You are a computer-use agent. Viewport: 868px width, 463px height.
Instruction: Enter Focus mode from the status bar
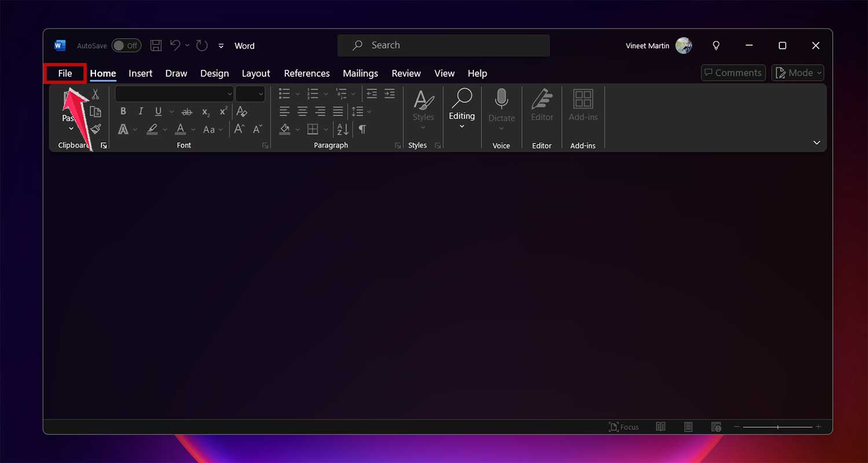coord(623,427)
